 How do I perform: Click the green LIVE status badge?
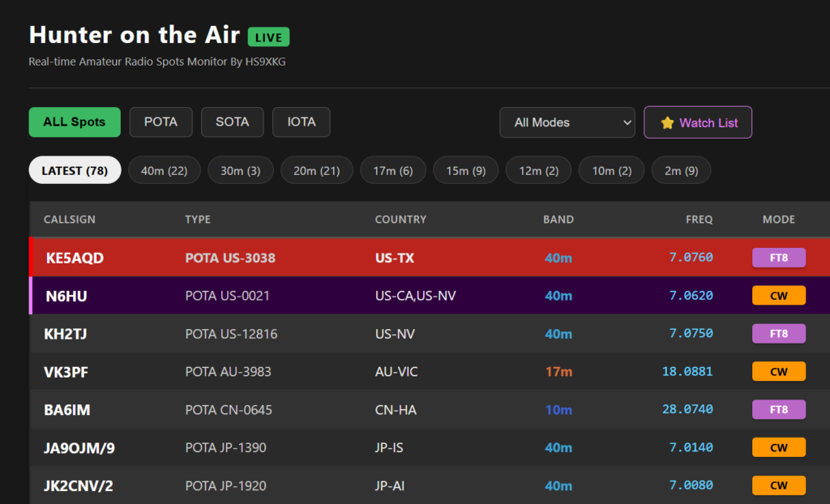point(268,37)
